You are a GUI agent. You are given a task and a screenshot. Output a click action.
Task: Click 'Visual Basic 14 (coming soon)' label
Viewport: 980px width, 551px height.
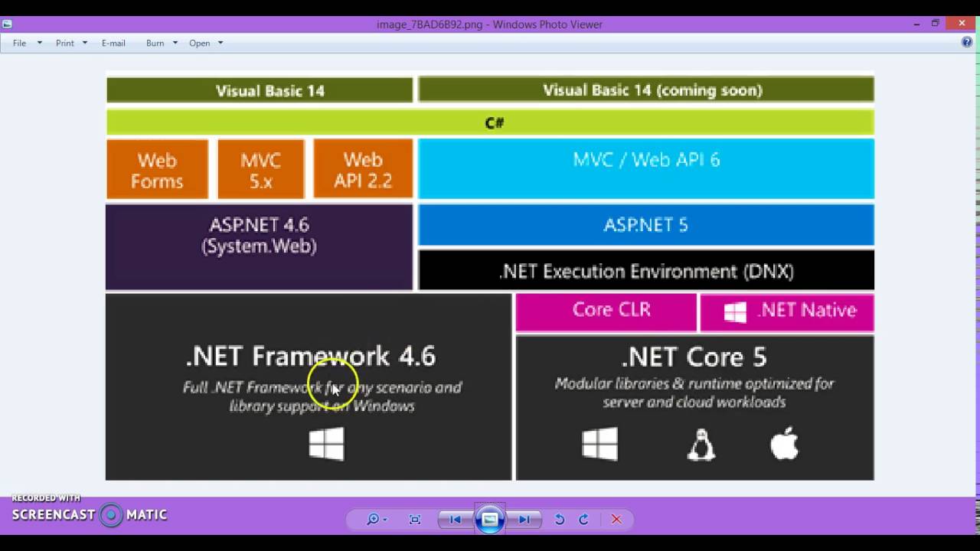pos(652,90)
